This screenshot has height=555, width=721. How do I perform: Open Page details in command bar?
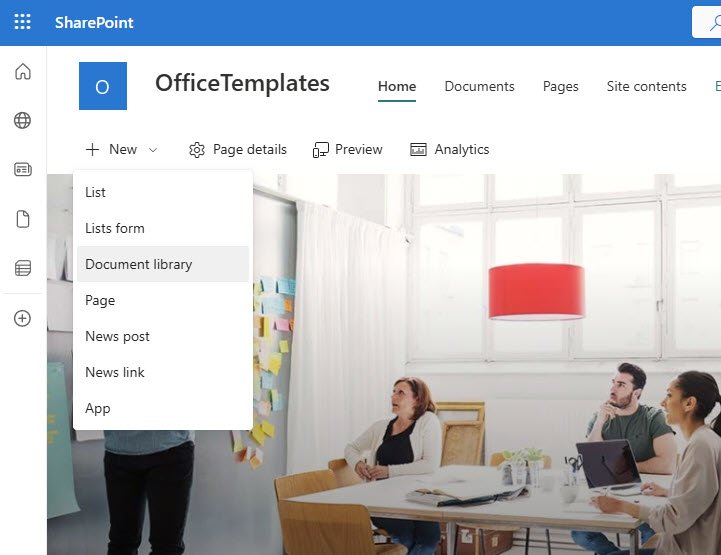(x=238, y=149)
